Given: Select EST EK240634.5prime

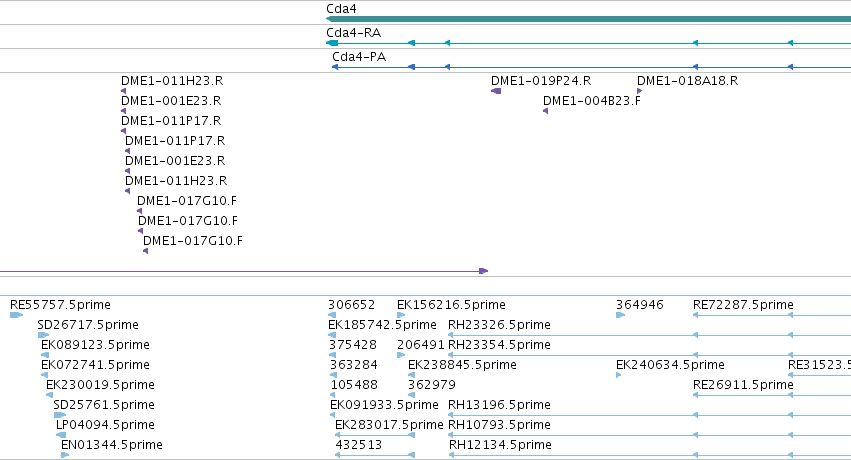Looking at the screenshot, I should coord(670,365).
